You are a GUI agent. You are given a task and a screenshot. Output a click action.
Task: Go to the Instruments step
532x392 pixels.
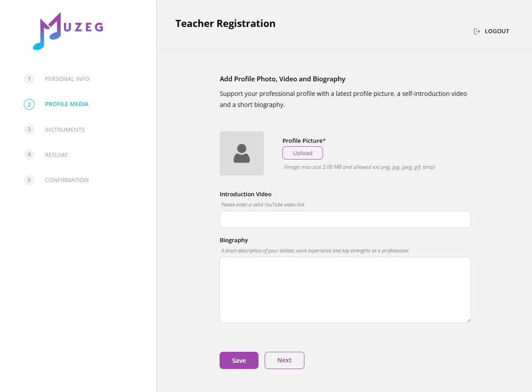[65, 130]
